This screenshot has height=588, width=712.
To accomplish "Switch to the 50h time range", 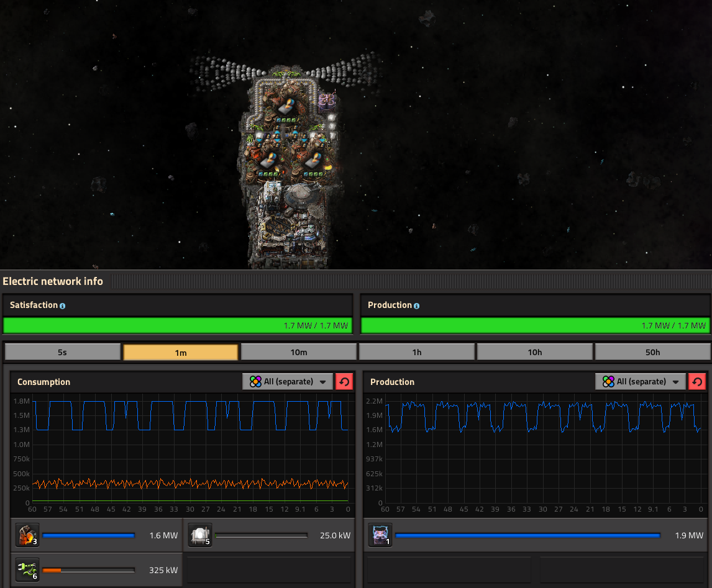I will pyautogui.click(x=652, y=352).
